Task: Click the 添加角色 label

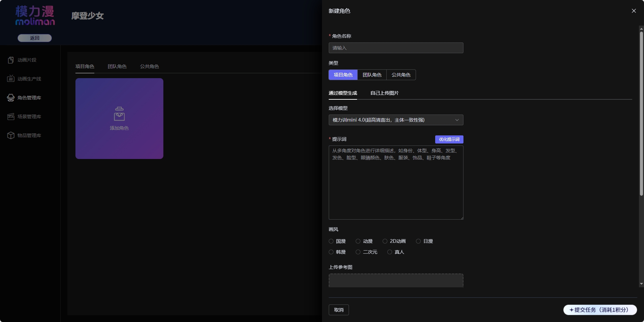Action: [x=119, y=128]
